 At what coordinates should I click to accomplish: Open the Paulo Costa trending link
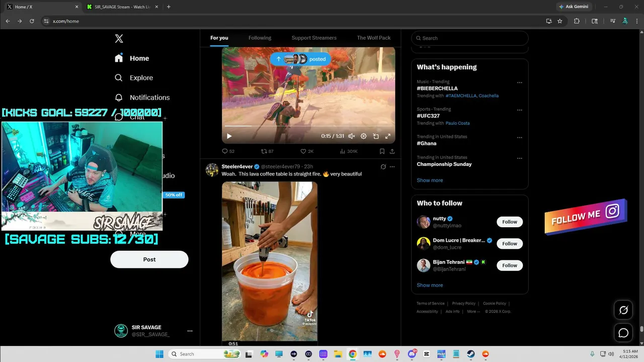tap(457, 123)
